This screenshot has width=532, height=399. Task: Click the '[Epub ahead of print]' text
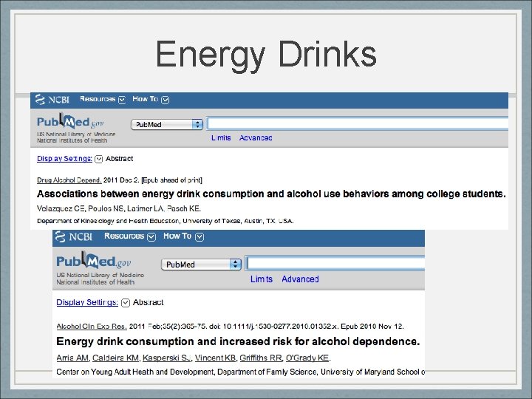[x=171, y=180]
